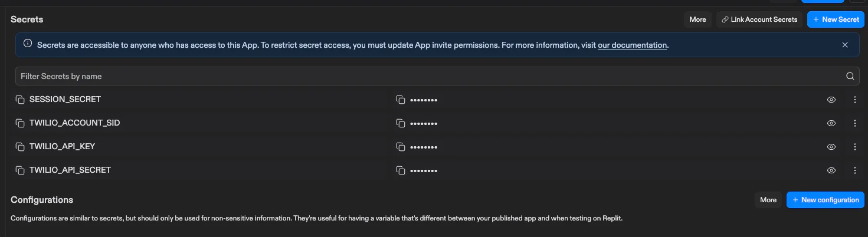Open the Configurations More menu
Viewport: 868px width, 237px height.
tap(768, 200)
